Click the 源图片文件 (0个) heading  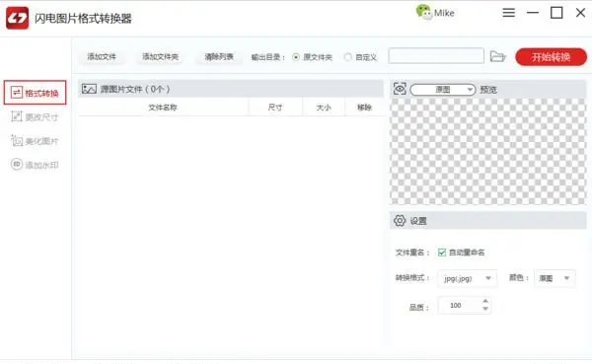135,89
